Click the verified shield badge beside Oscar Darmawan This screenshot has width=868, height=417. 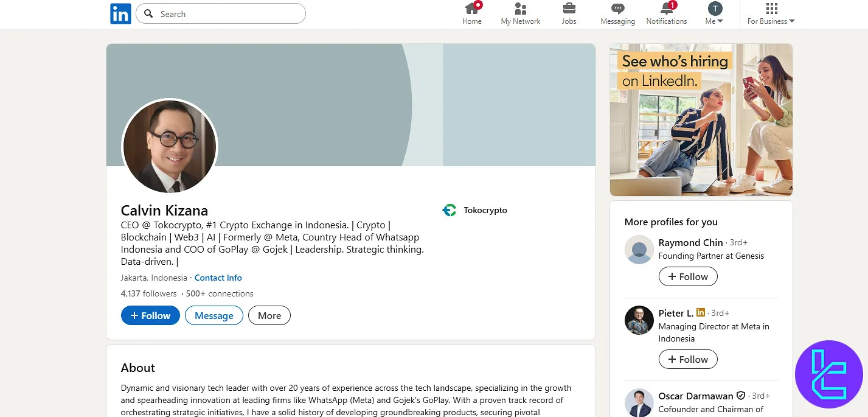(x=741, y=395)
